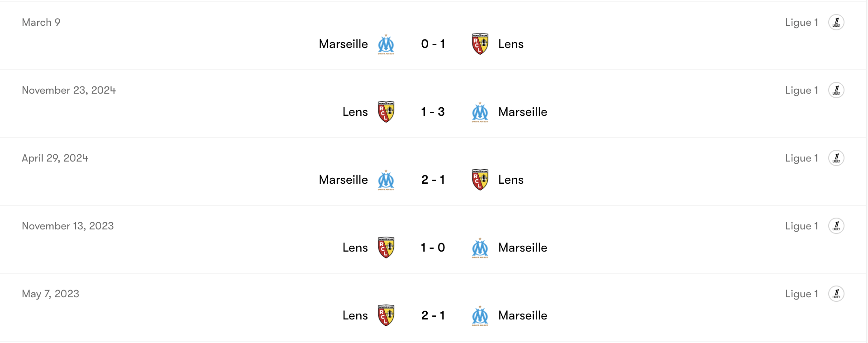Click the Marseille crest in the March 9 match
Viewport: 868px width, 343px height.
pos(386,44)
